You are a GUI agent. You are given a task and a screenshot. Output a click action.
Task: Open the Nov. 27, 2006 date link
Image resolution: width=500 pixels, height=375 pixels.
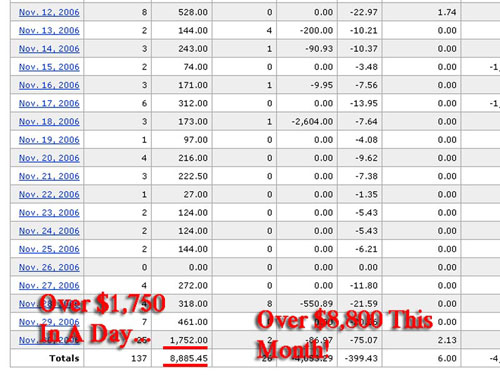pos(49,286)
